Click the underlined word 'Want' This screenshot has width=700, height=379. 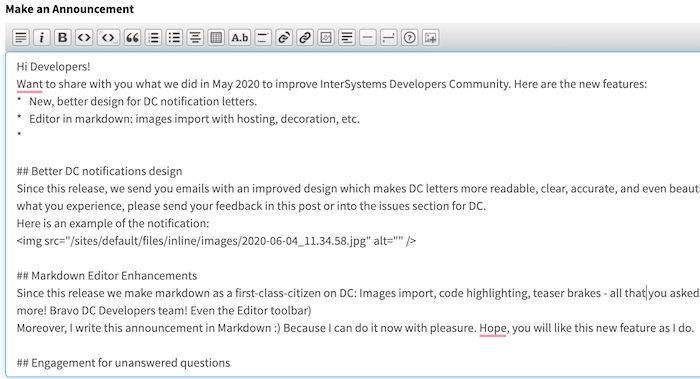[x=29, y=84]
